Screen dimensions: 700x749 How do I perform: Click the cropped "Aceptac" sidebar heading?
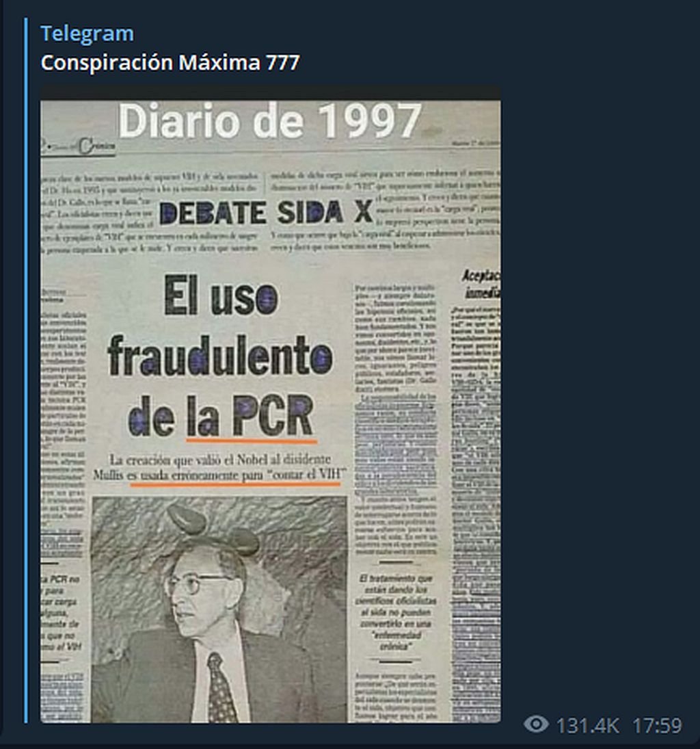[x=481, y=284]
